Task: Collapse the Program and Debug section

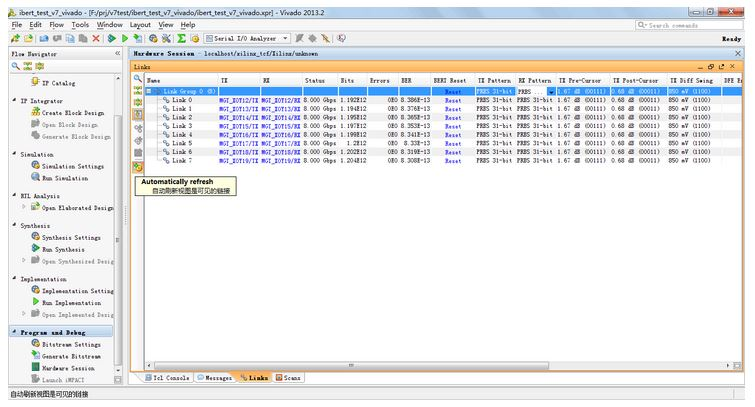Action: (x=13, y=331)
